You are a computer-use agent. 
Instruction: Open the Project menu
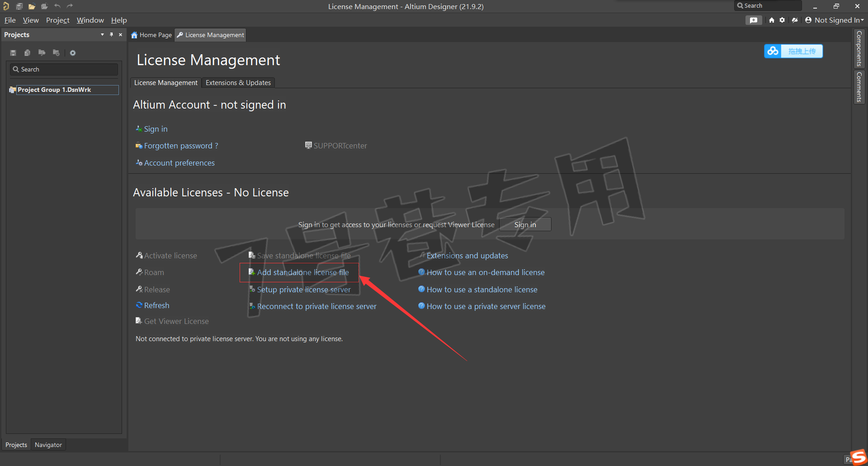(58, 20)
